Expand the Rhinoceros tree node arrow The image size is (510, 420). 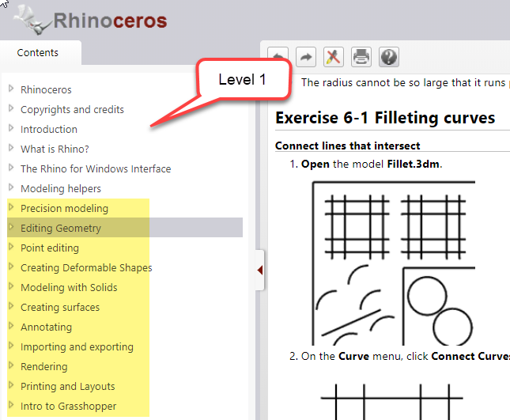point(11,89)
